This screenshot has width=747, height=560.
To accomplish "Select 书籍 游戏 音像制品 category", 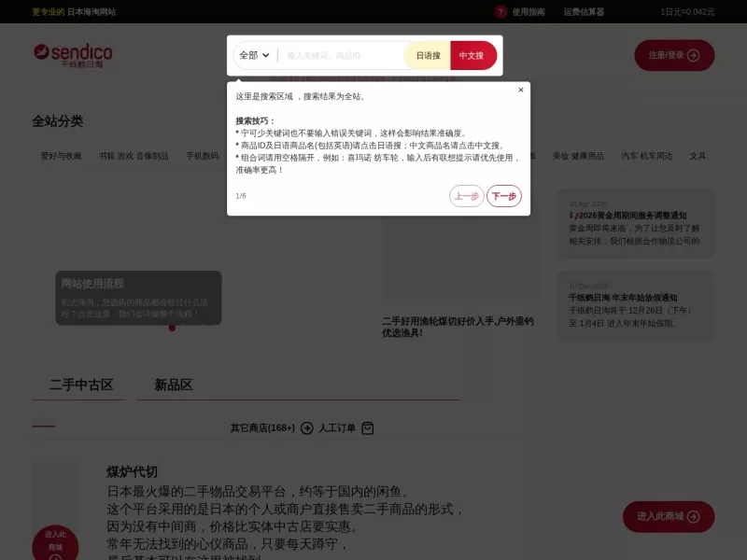I will [x=134, y=156].
